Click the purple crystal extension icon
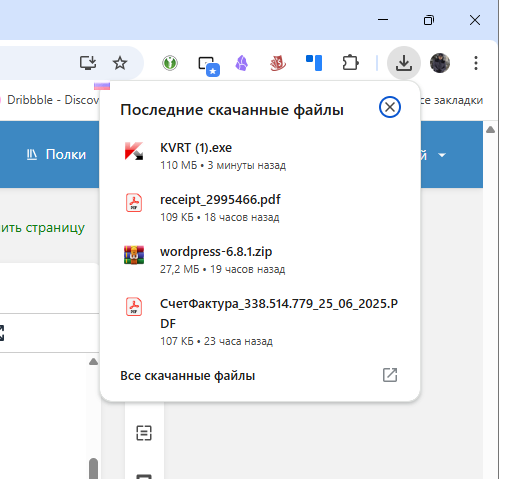This screenshot has width=512, height=479. [242, 63]
